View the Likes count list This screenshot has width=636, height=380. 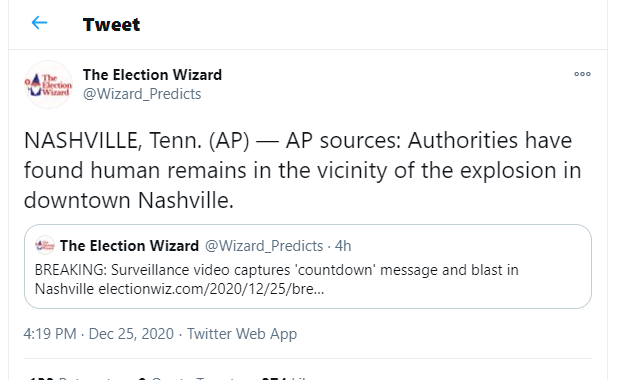pyautogui.click(x=284, y=378)
